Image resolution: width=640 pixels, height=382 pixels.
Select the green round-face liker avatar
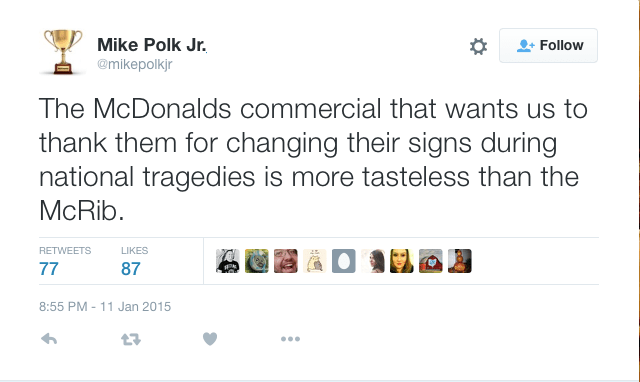[256, 261]
